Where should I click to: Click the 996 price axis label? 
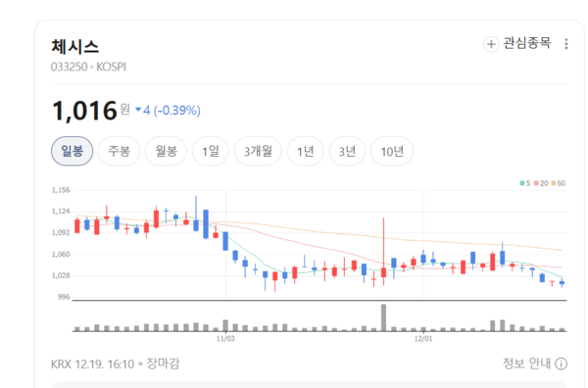[64, 297]
